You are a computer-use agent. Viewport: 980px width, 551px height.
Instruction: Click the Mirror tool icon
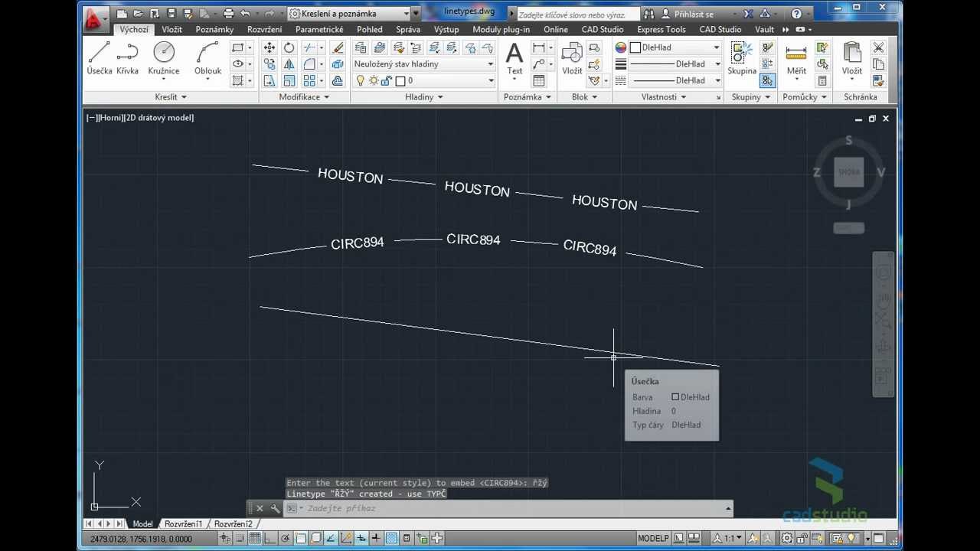[289, 64]
